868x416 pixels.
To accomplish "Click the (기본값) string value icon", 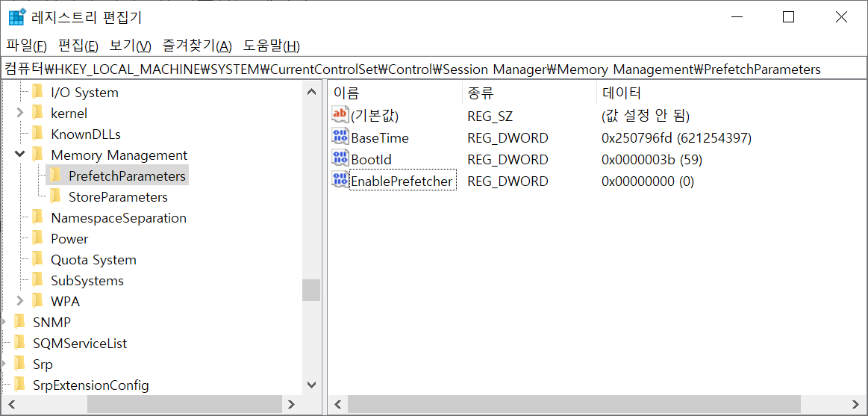I will click(340, 114).
